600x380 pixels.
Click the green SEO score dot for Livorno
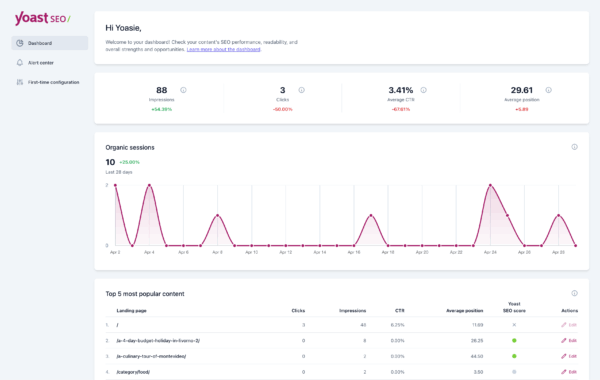pos(514,340)
